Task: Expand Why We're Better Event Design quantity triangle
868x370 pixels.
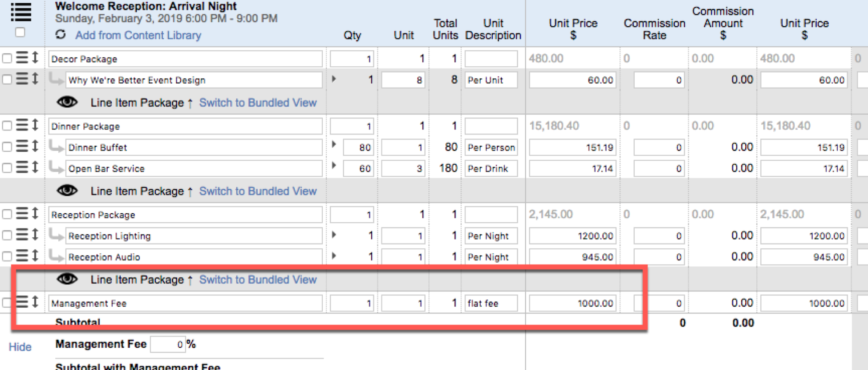Action: 334,79
